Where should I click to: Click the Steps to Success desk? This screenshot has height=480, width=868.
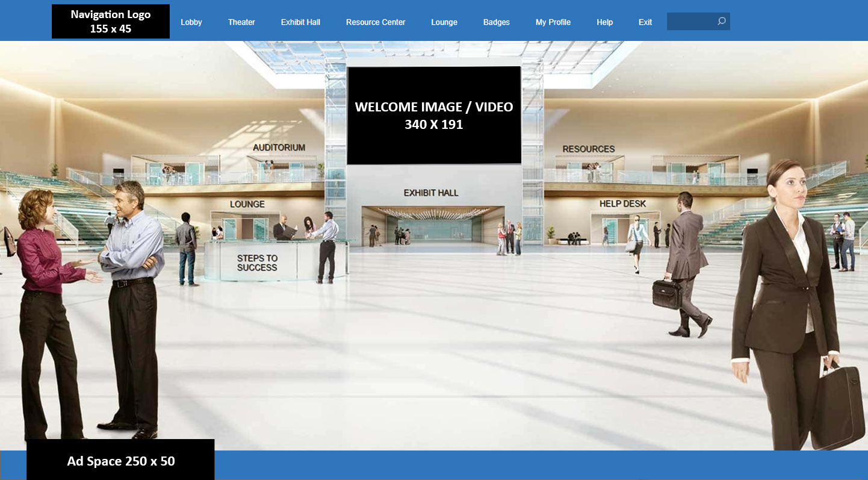(257, 263)
